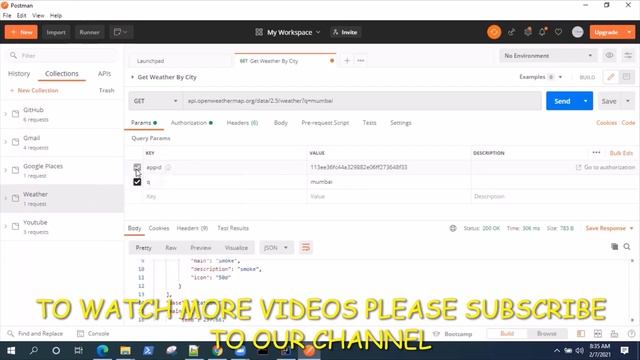Screen dimensions: 640x360
Task: Open the Authorization request tab
Action: pos(191,122)
